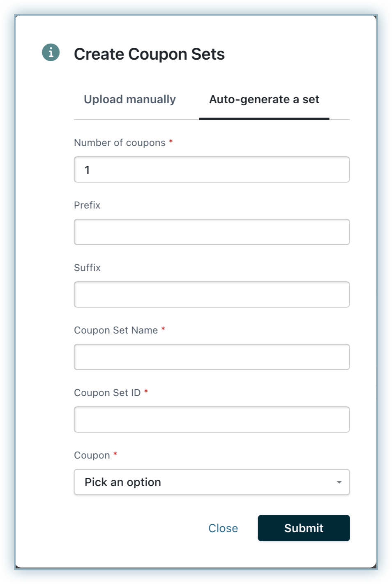Click the Prefix label text

pyautogui.click(x=87, y=205)
